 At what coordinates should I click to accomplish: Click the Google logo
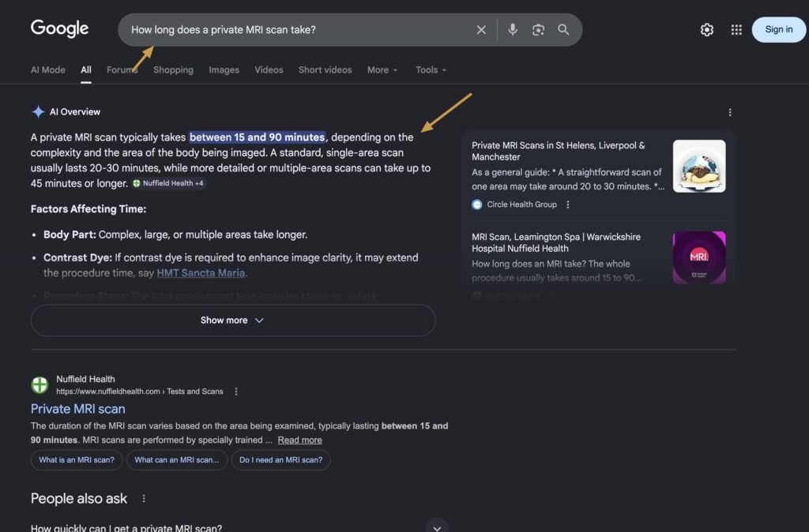(x=59, y=29)
